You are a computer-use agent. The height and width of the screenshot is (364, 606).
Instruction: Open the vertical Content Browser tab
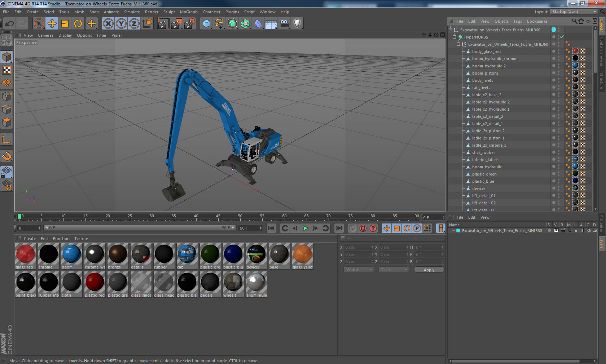tap(602, 51)
